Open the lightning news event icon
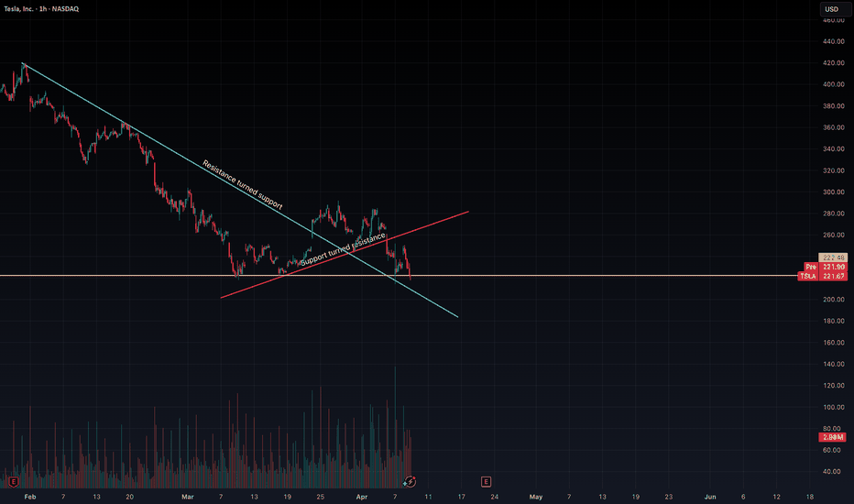 410,482
